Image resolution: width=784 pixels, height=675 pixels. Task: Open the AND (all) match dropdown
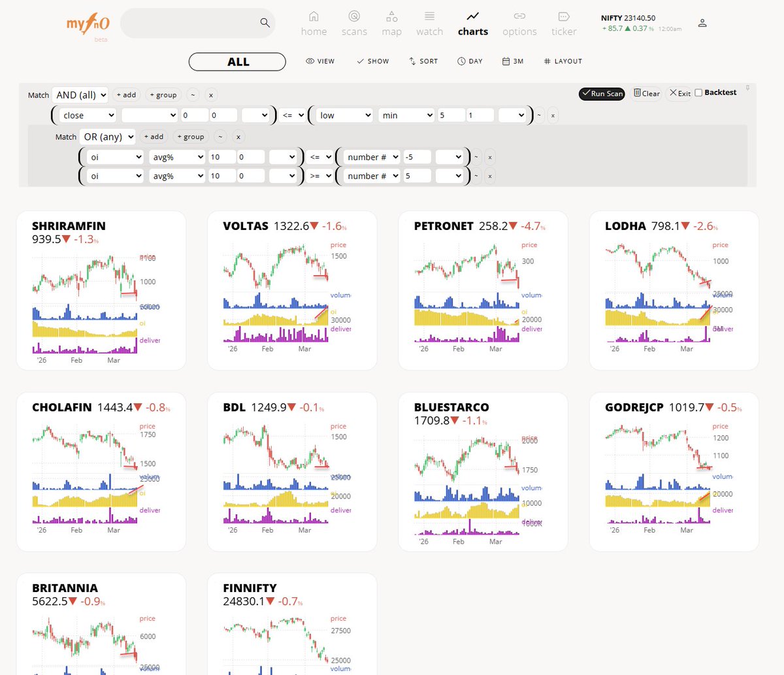(80, 95)
